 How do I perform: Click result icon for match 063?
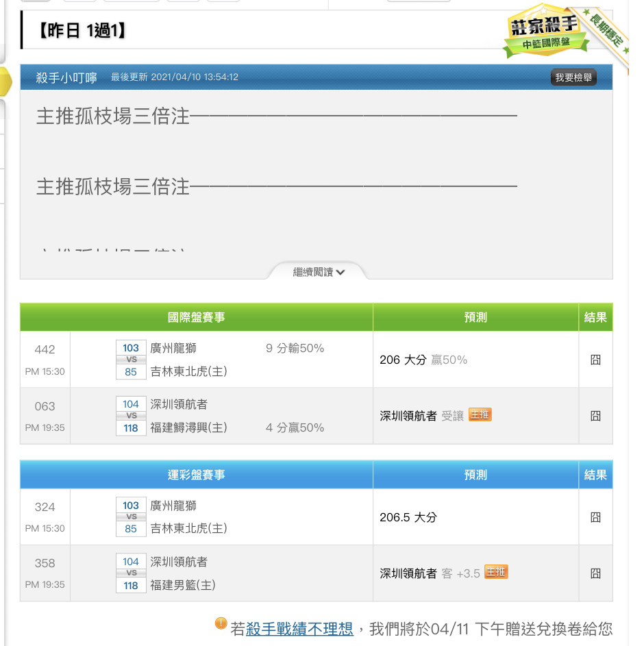595,416
